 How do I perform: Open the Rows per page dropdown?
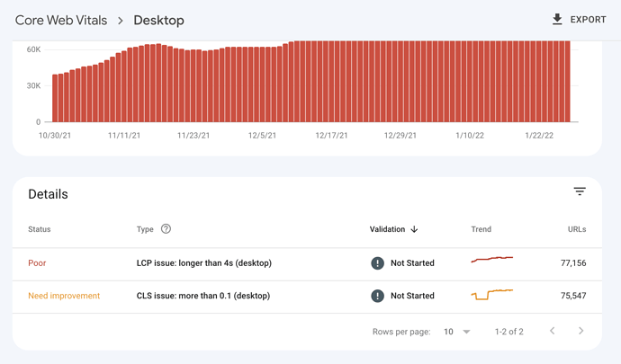(456, 332)
